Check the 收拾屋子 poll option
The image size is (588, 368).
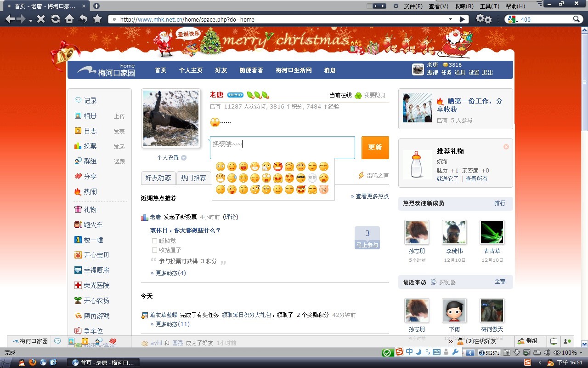coord(155,250)
